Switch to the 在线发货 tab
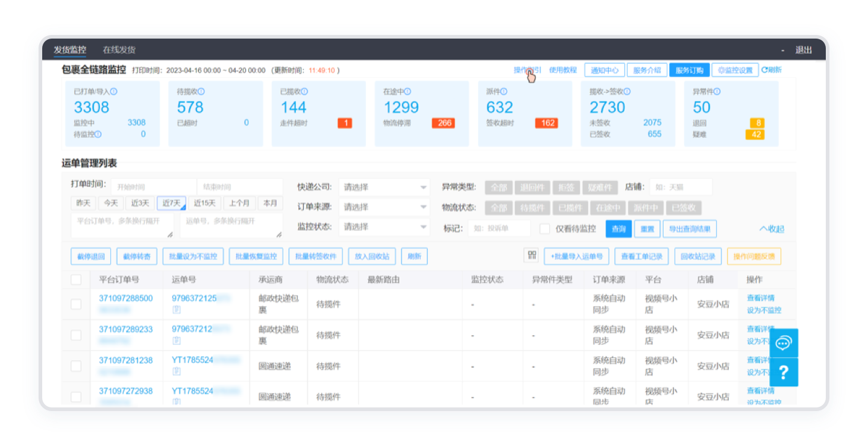 click(119, 50)
